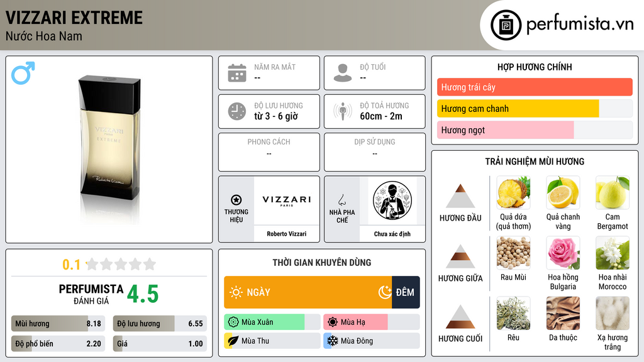Click the Mùa Xuân season bar
644x362 pixels.
point(272,322)
